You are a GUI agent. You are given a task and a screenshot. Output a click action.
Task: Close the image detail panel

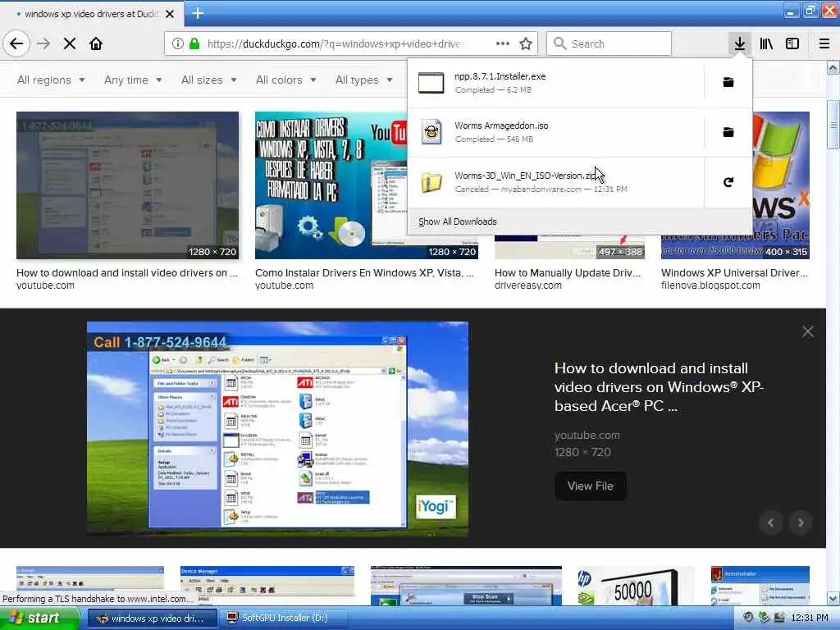807,331
